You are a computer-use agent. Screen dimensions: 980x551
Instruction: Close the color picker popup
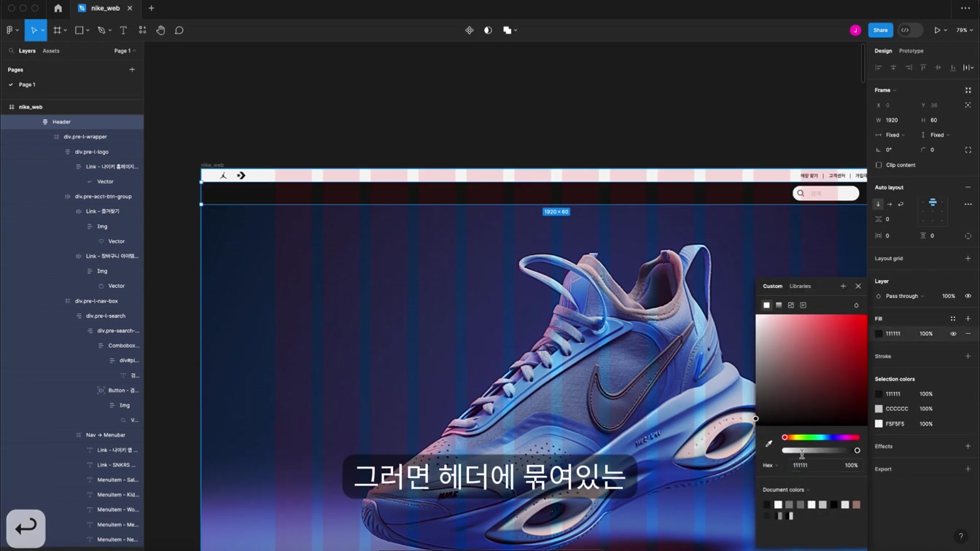point(858,286)
